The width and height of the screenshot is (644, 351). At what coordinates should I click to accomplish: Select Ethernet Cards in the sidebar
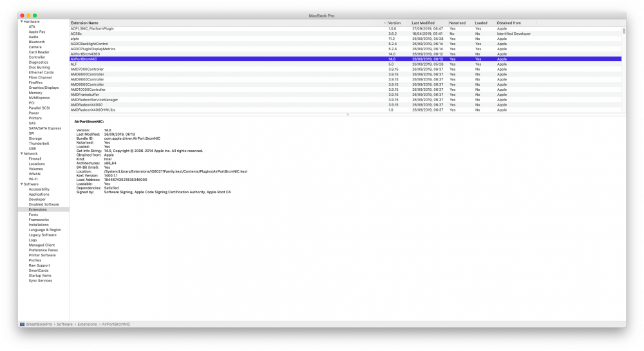(x=41, y=72)
